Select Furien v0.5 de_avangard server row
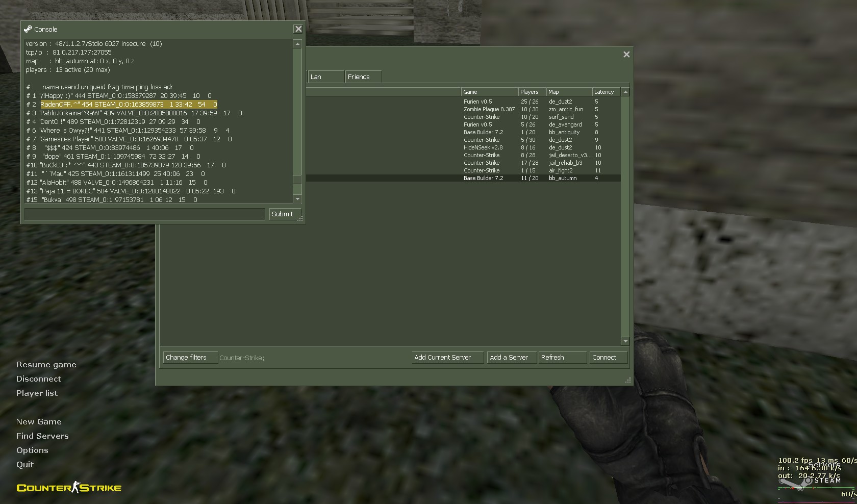The width and height of the screenshot is (857, 504). coord(463,124)
